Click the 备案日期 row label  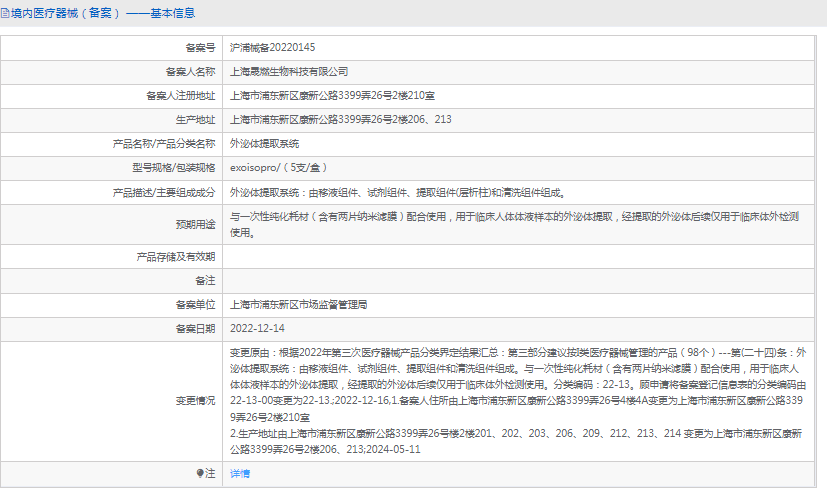tap(196, 328)
